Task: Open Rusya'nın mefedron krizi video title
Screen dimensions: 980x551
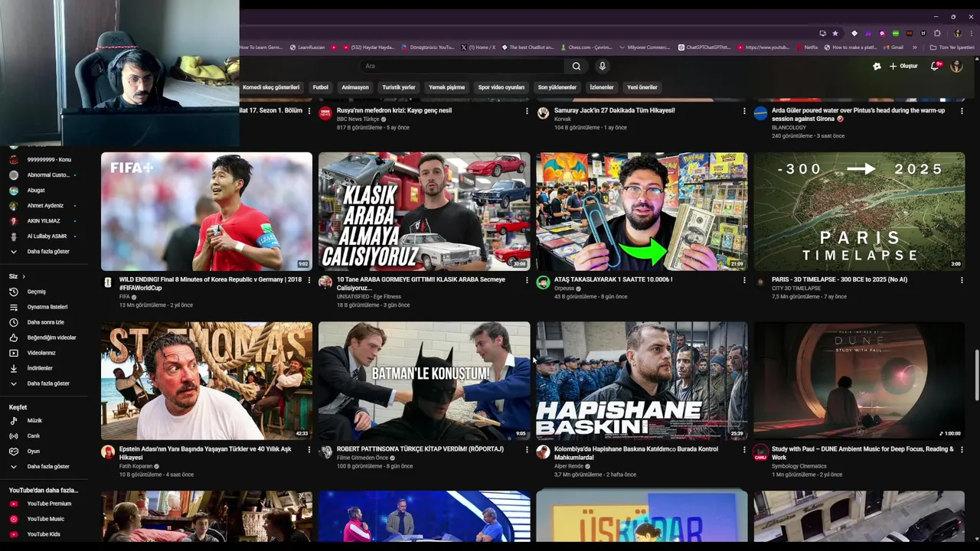Action: [x=394, y=111]
